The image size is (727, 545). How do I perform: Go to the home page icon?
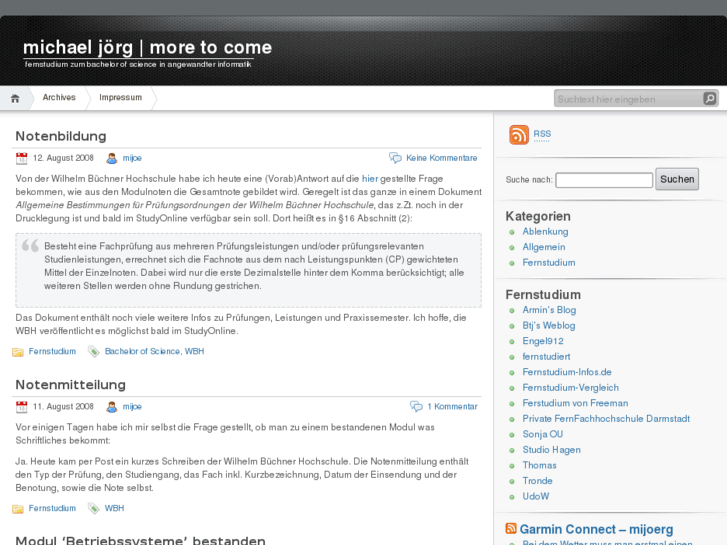click(x=15, y=98)
